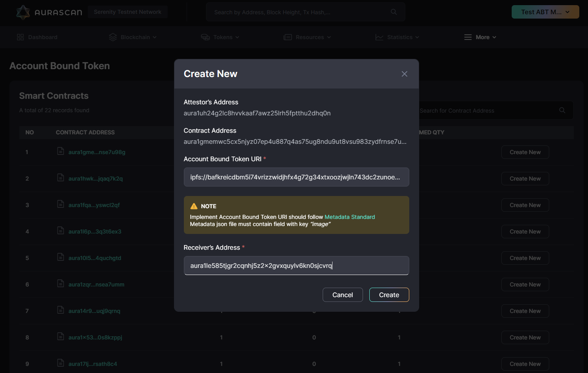Click the top search magnifier icon
This screenshot has width=588, height=373.
tap(394, 12)
